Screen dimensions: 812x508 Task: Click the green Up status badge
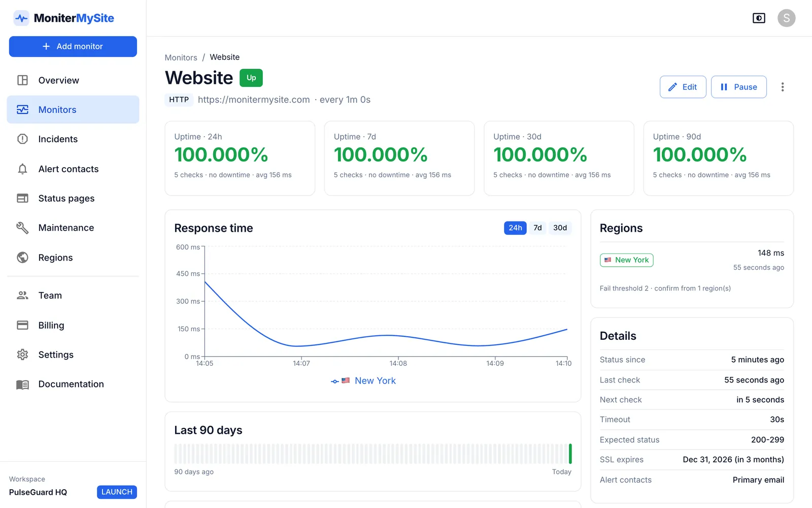pyautogui.click(x=251, y=78)
